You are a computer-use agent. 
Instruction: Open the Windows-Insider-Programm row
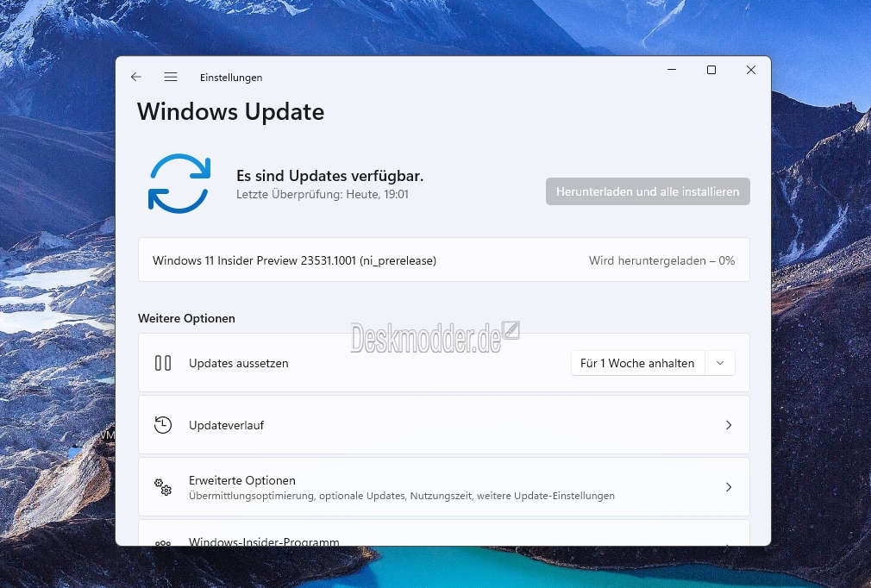[x=444, y=533]
